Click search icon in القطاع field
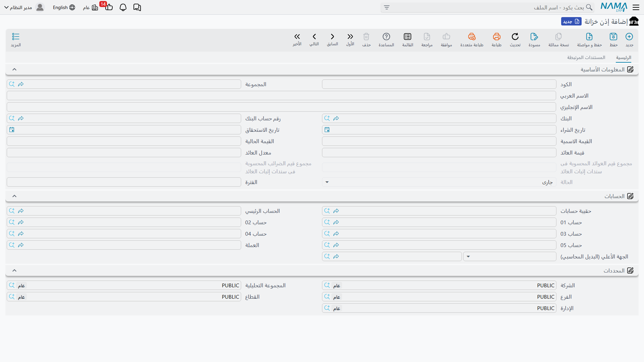The height and width of the screenshot is (362, 644). point(12,297)
